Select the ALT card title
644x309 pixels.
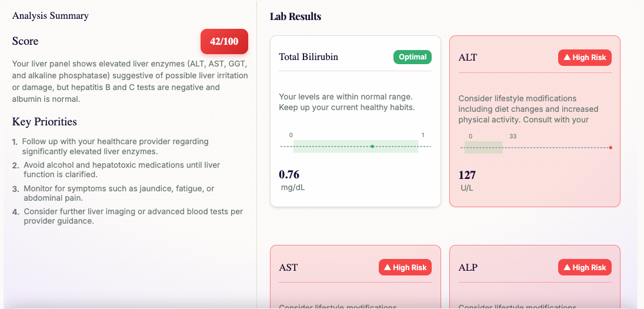468,58
